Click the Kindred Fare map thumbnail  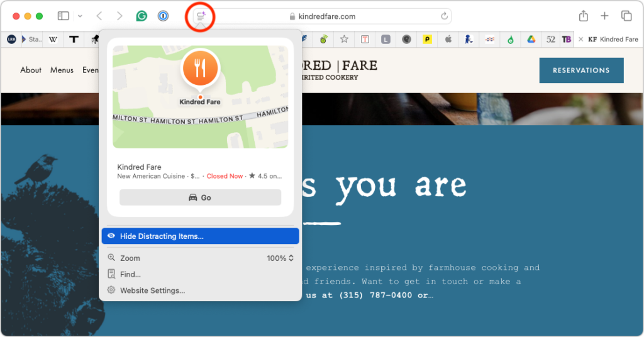coord(200,97)
